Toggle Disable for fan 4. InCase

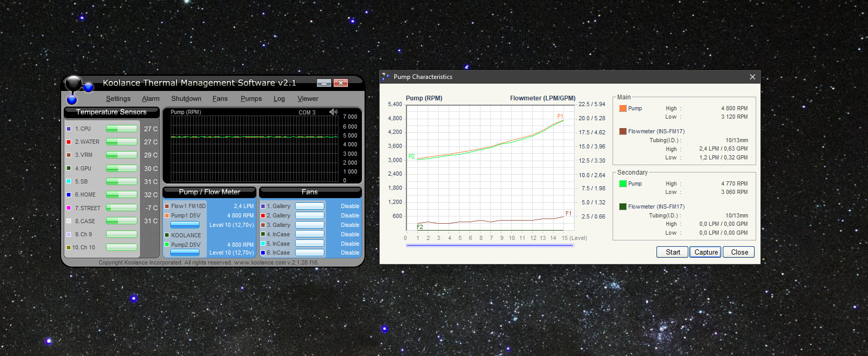click(x=350, y=235)
